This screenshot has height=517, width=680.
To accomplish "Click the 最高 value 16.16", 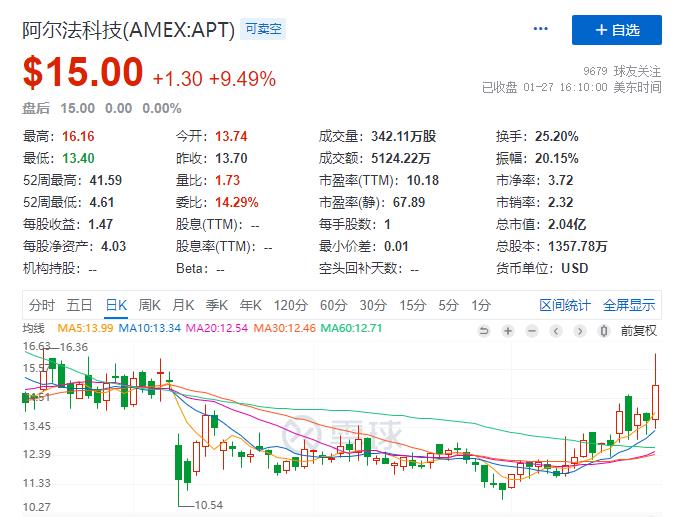I will (x=78, y=136).
